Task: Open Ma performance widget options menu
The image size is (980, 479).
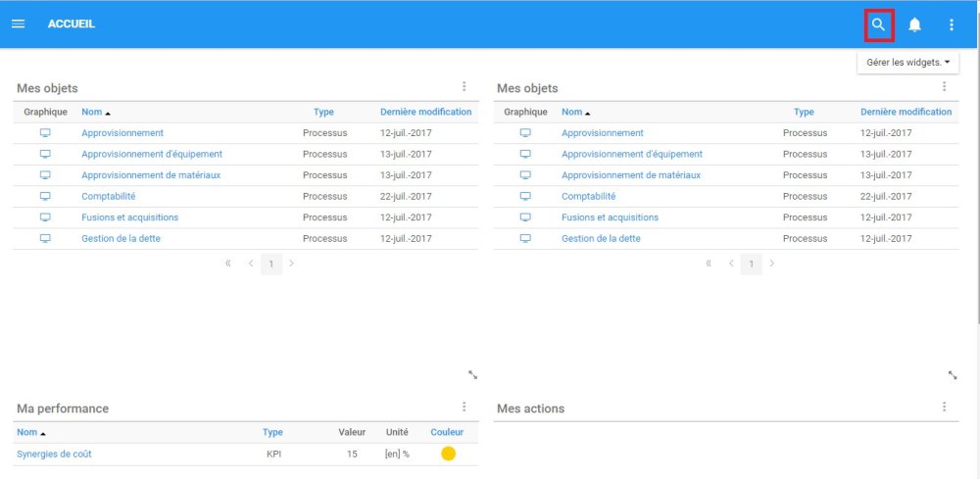Action: pos(464,407)
